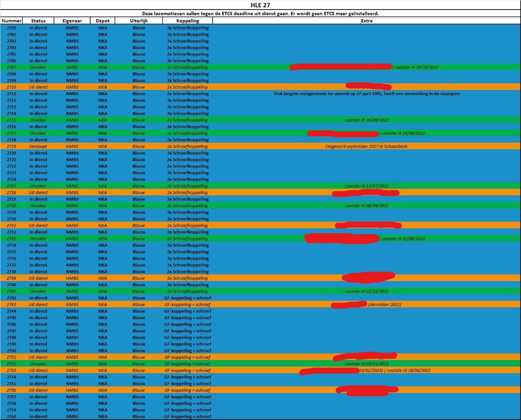Select the Uiterlijk column header
Image resolution: width=521 pixels, height=420 pixels.
(x=139, y=21)
